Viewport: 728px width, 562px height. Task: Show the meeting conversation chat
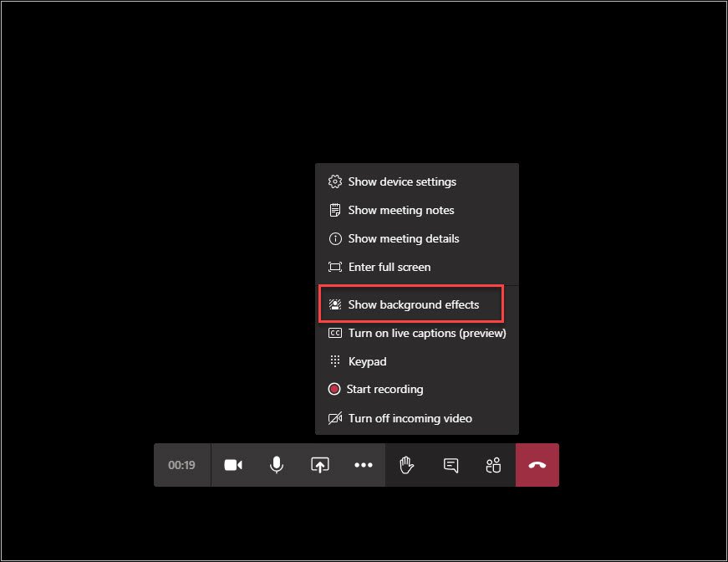click(x=451, y=465)
